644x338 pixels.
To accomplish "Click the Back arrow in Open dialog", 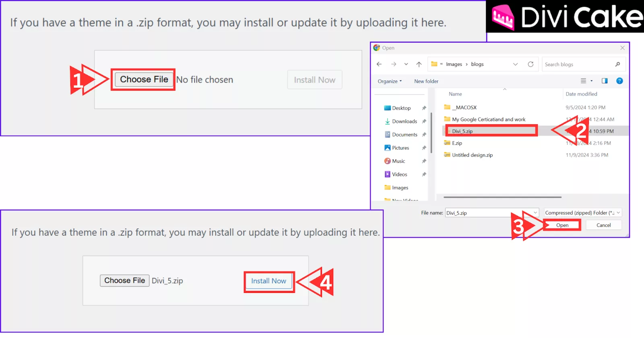I will click(x=379, y=64).
